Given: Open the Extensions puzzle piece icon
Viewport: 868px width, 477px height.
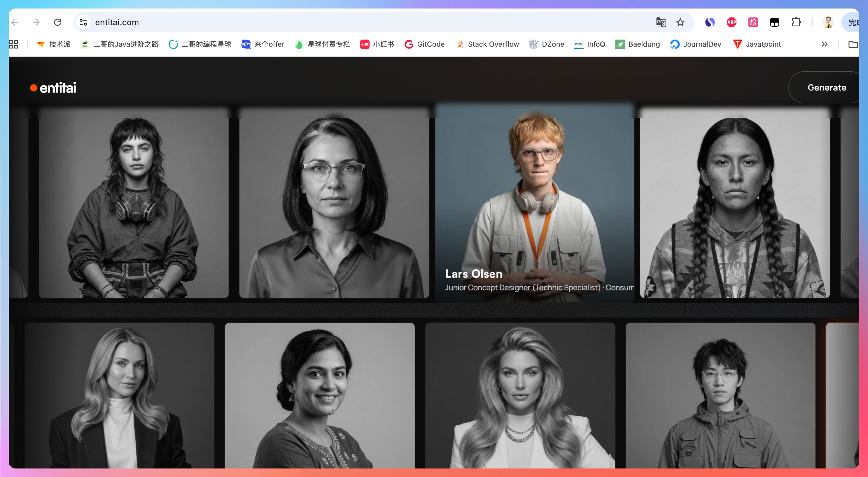Looking at the screenshot, I should coord(796,22).
